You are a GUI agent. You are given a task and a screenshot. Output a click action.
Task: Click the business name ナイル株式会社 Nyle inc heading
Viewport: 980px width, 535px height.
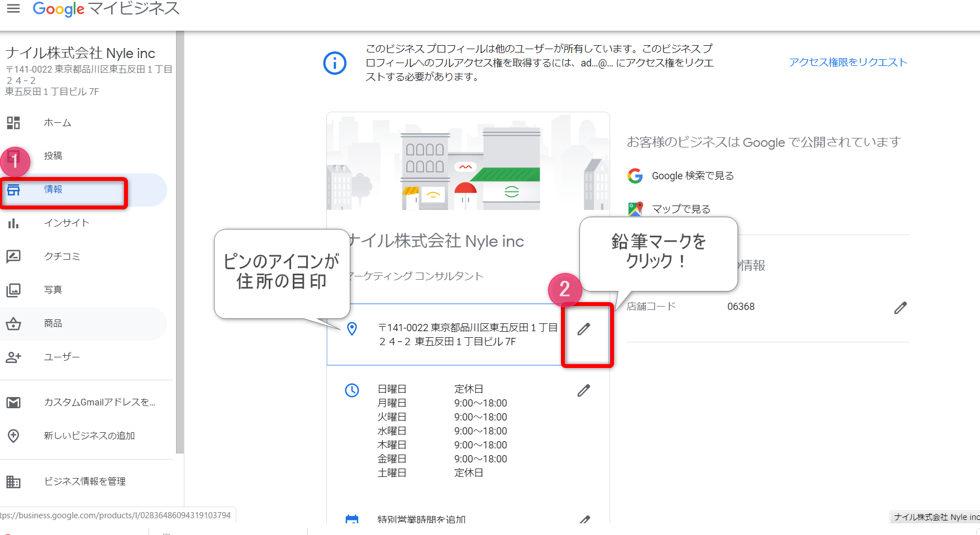(436, 241)
